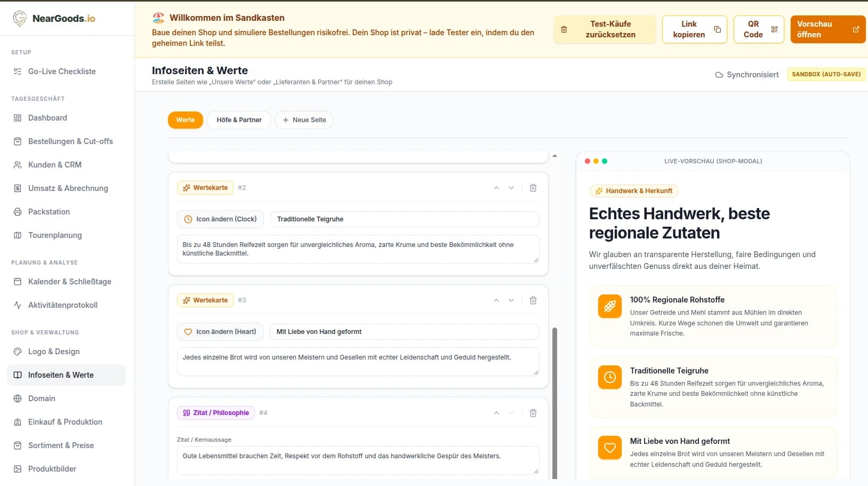Delete Wertekarte #2 with trash icon
This screenshot has height=486, width=868.
coord(533,188)
